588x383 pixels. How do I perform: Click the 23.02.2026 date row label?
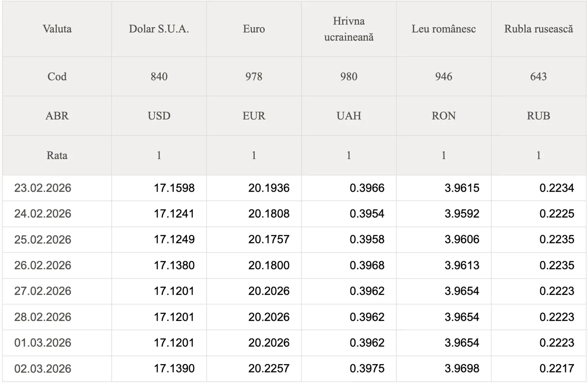[x=43, y=188]
